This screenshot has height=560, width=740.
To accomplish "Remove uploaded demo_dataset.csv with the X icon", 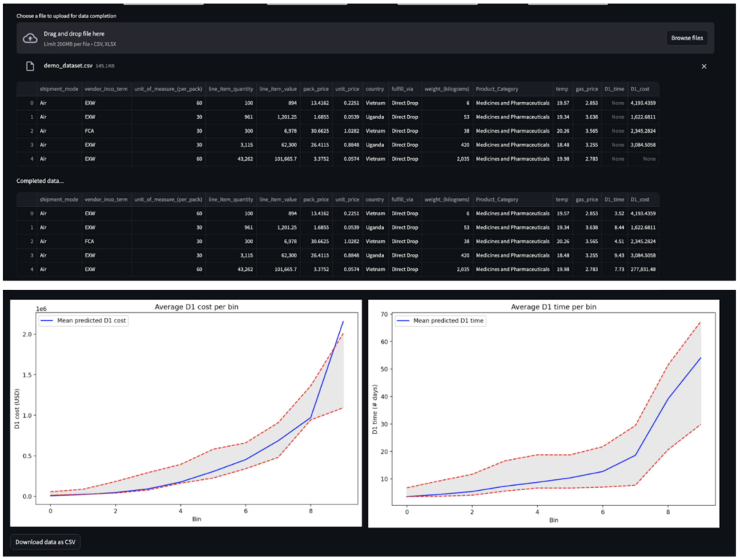I will click(x=704, y=66).
